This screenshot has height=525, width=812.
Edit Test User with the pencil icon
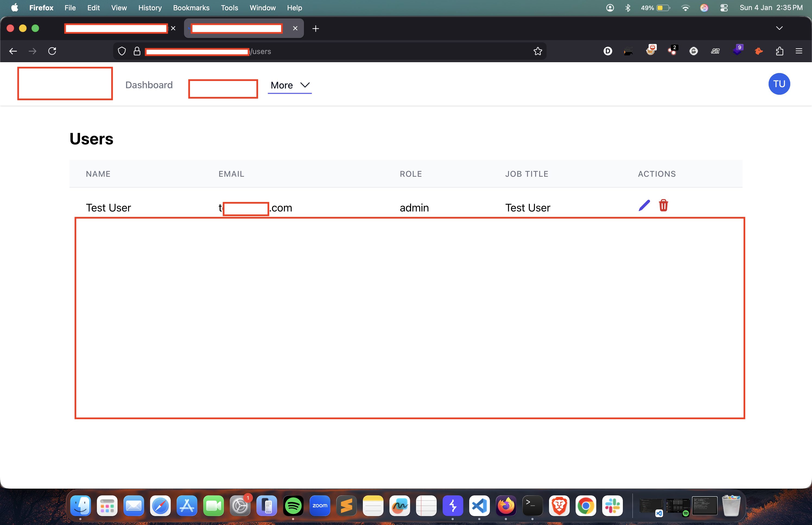point(644,205)
